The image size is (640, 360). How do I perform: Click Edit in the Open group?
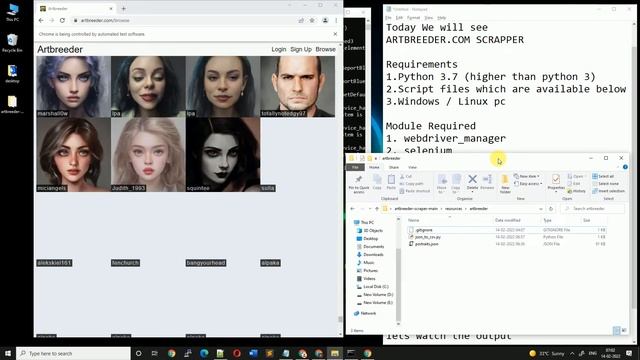[x=574, y=184]
